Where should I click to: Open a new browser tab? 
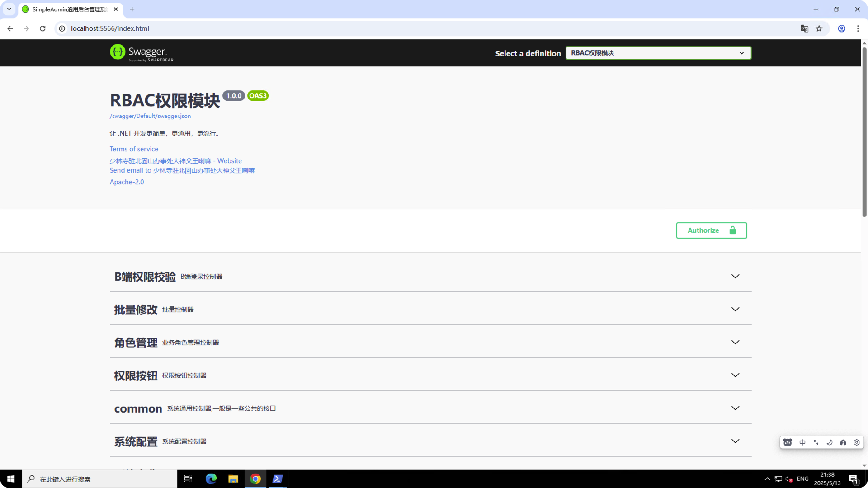coord(132,9)
